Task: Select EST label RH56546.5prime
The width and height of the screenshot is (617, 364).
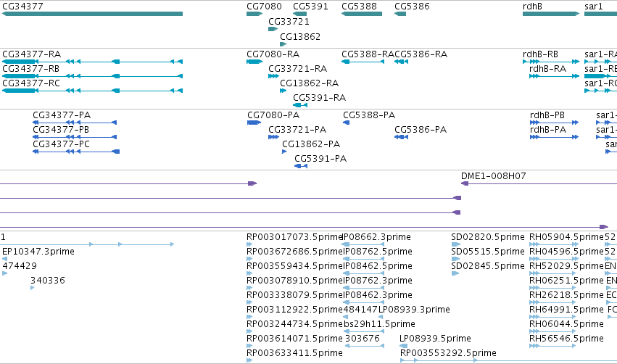Action: [x=566, y=339]
